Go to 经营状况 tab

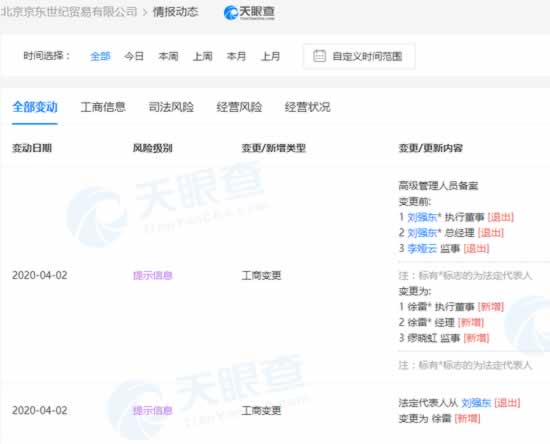pyautogui.click(x=308, y=107)
